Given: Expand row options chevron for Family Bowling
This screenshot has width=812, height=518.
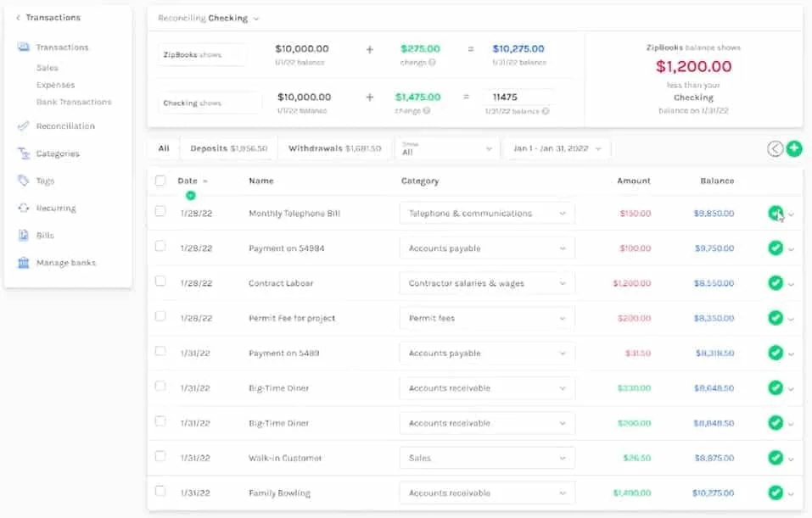Looking at the screenshot, I should (x=792, y=493).
